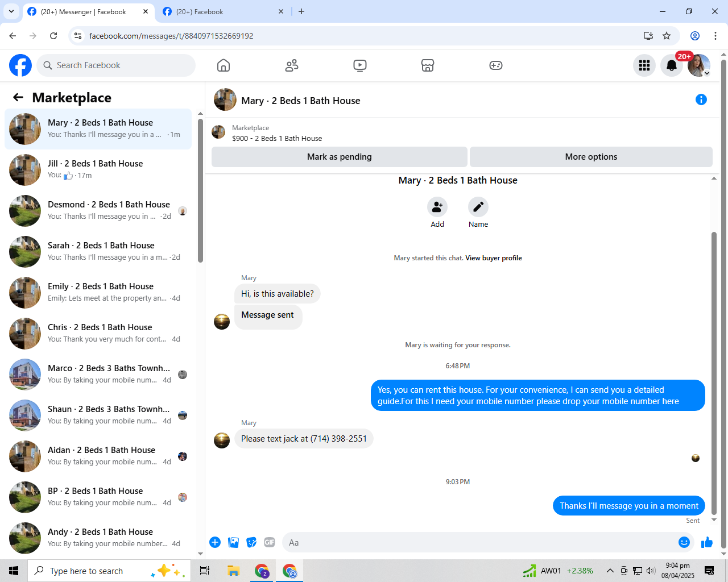The image size is (728, 582).
Task: Open conversation information icon
Action: (x=701, y=99)
